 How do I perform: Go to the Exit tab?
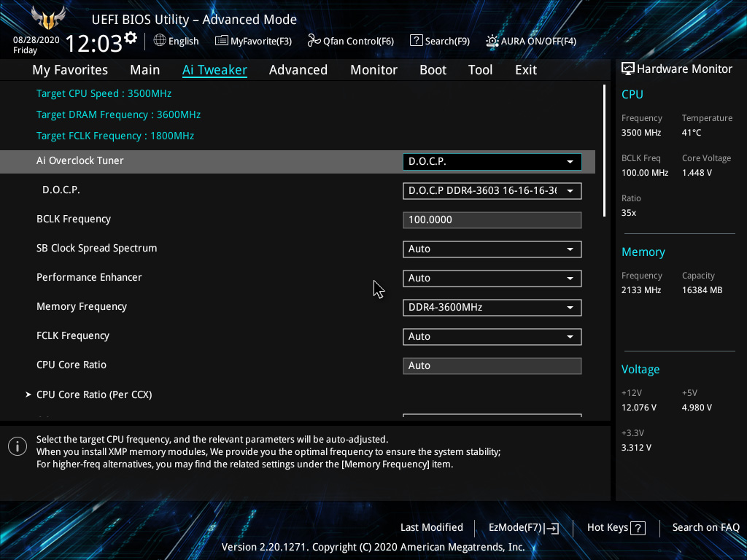pyautogui.click(x=526, y=70)
